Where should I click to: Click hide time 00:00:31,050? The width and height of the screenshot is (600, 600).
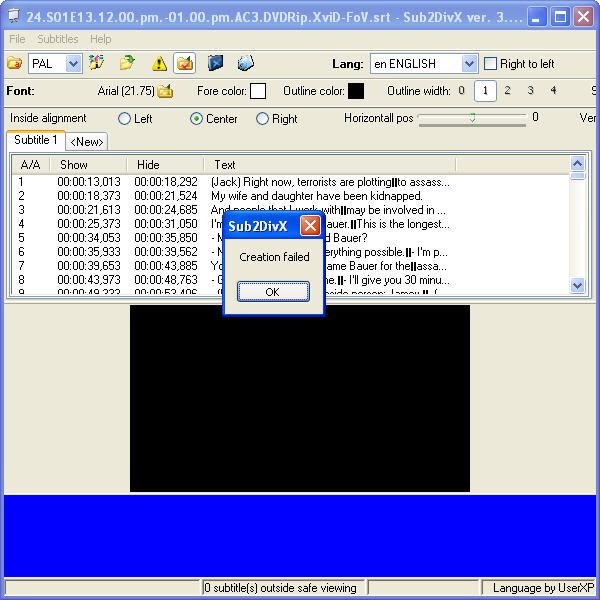pyautogui.click(x=166, y=224)
